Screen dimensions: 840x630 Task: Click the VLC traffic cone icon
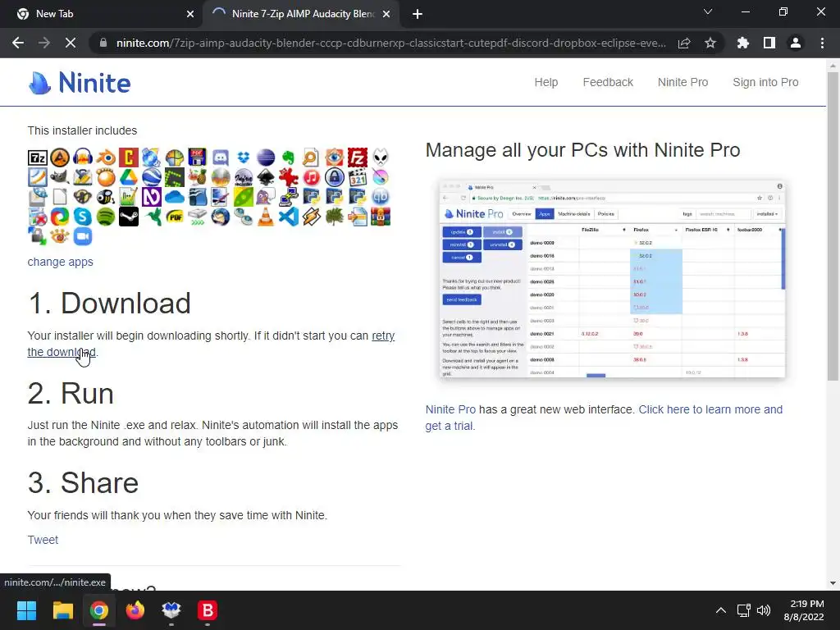click(x=266, y=217)
